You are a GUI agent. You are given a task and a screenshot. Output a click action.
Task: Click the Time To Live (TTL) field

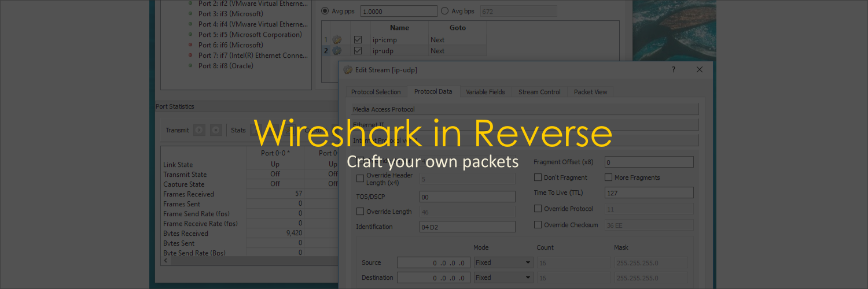(x=649, y=192)
